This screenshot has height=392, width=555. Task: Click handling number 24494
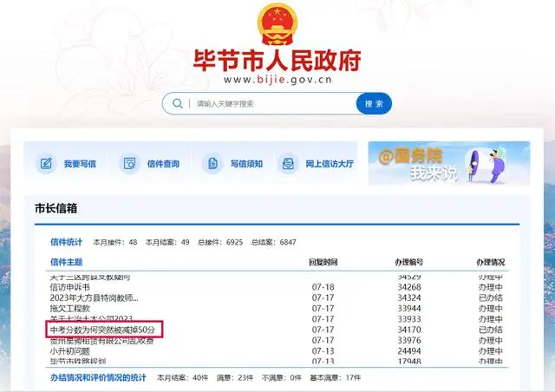(x=409, y=351)
